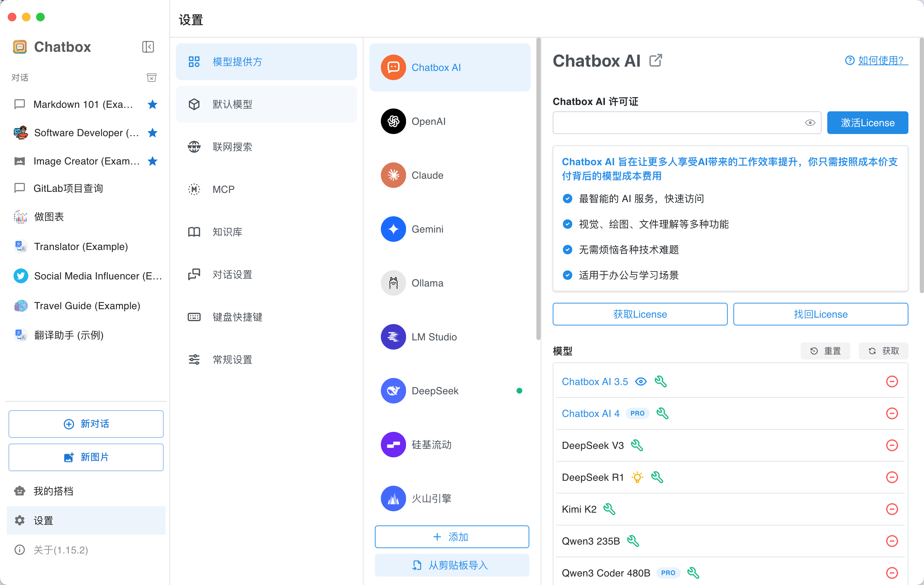Click the tool wrench icon on DeepSeek V3
Screen dimensions: 924x585
(637, 445)
